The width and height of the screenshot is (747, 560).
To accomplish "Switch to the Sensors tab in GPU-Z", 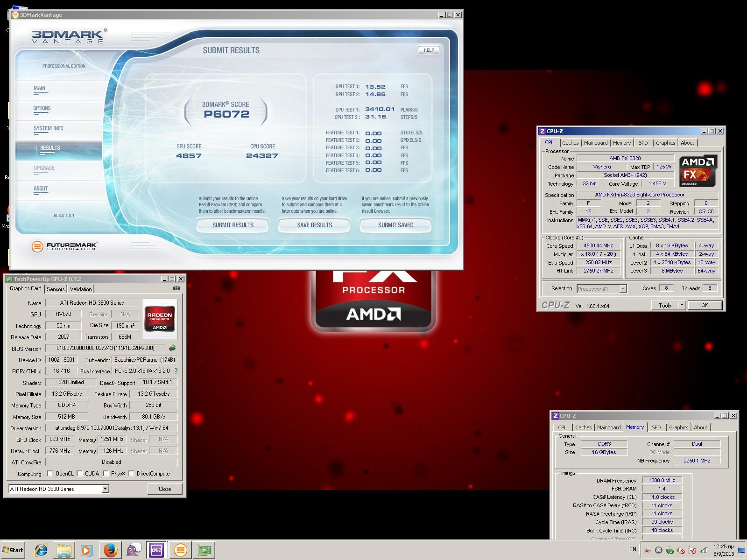I will point(56,289).
